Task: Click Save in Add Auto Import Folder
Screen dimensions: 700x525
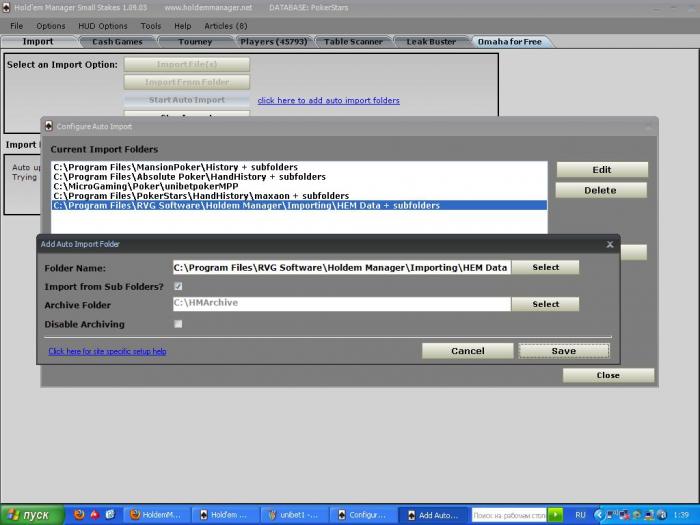Action: point(564,351)
